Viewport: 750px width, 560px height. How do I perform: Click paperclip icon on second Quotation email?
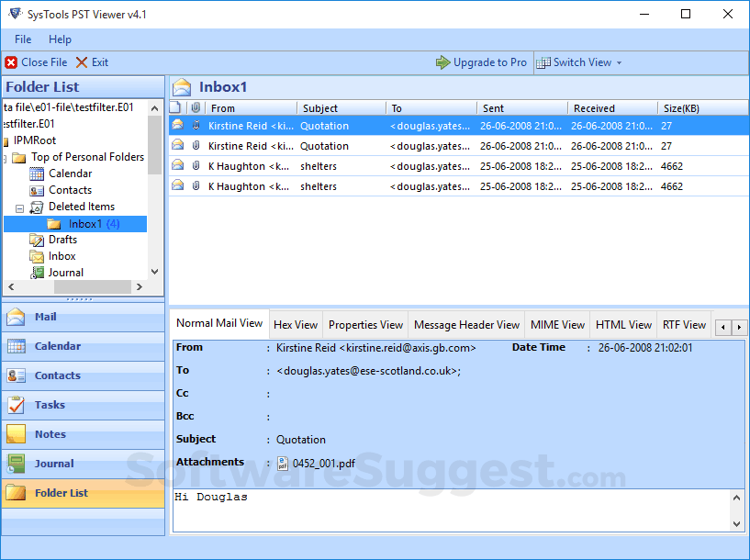[x=196, y=145]
